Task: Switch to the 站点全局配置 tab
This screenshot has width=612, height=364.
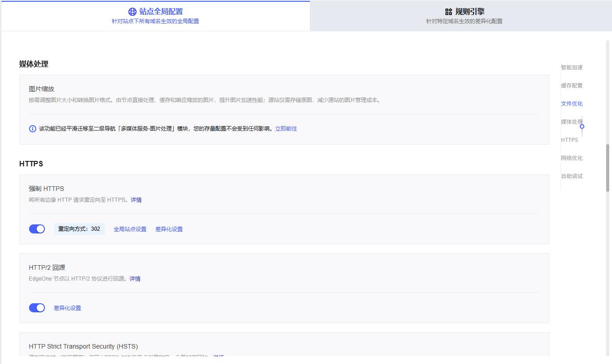Action: tap(156, 16)
